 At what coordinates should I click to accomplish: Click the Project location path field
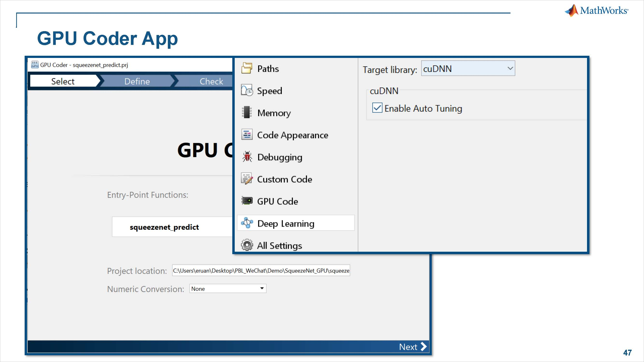(261, 271)
